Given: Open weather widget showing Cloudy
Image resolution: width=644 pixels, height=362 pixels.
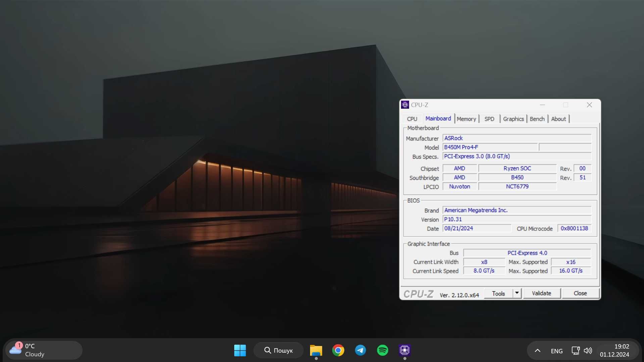Looking at the screenshot, I should (44, 350).
